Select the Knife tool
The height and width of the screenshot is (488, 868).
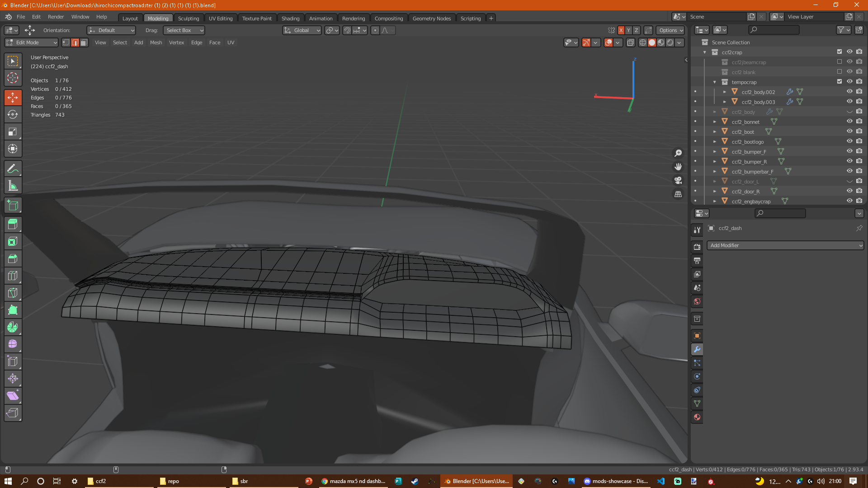[x=13, y=293]
